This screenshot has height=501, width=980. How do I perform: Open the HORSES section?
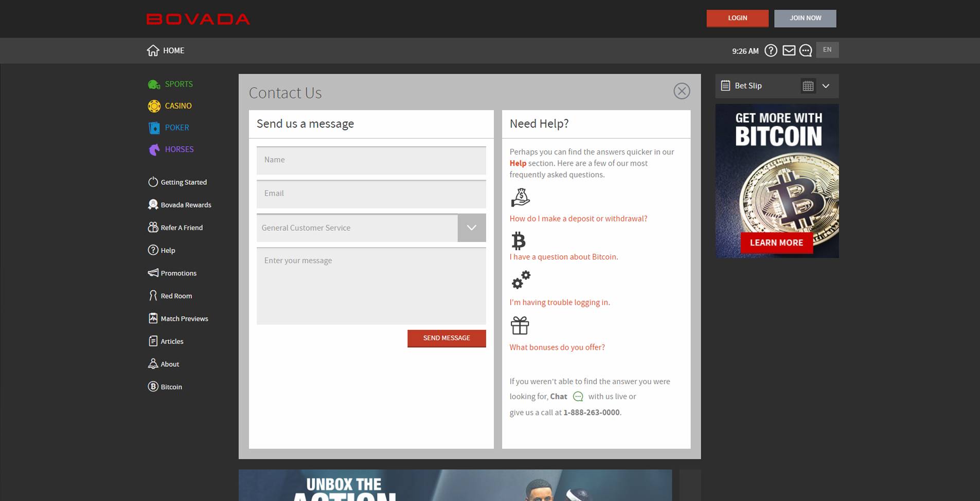click(179, 149)
